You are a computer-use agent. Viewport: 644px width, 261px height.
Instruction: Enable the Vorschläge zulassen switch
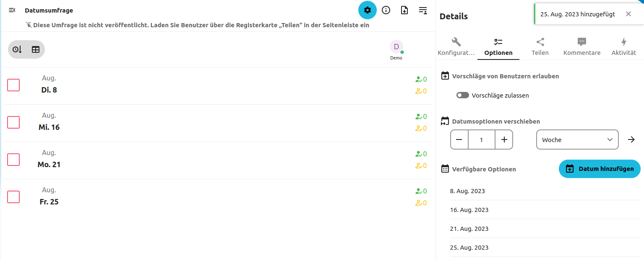point(462,96)
